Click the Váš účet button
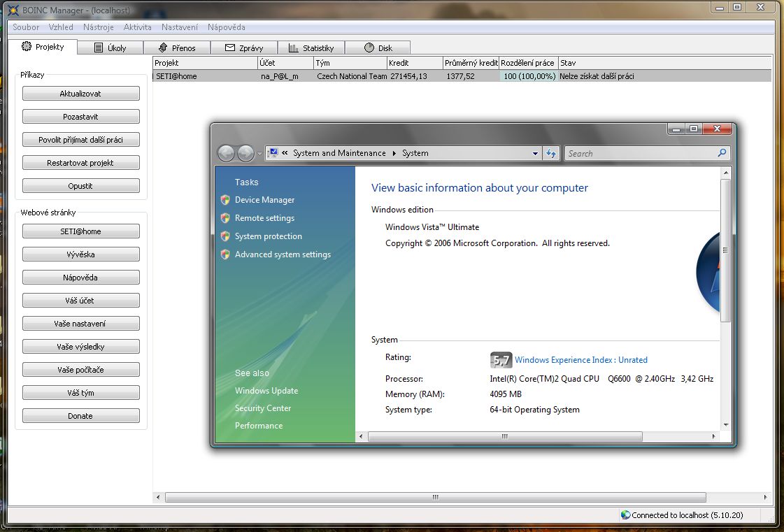The image size is (784, 532). pyautogui.click(x=80, y=300)
